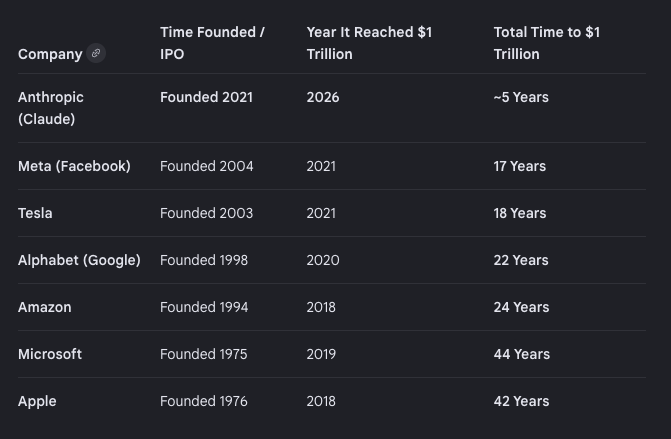Click the 2020 year cell

tap(323, 260)
